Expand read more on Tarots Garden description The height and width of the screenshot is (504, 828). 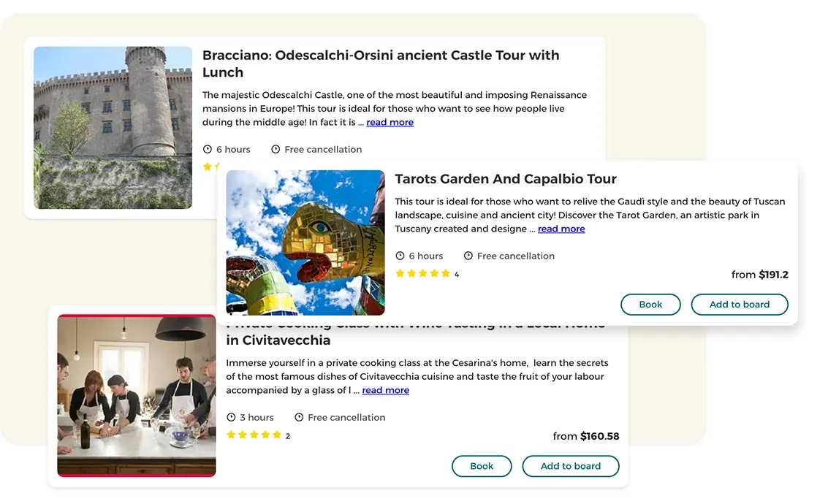(x=561, y=229)
